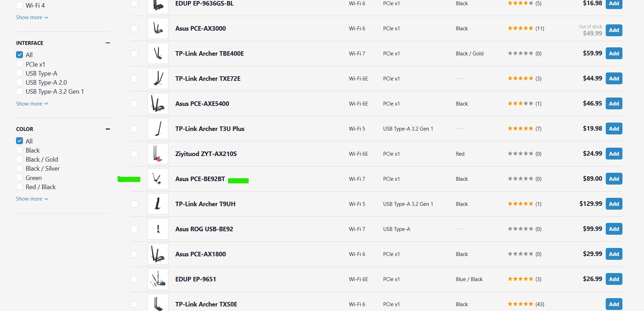This screenshot has width=644, height=311.
Task: Tick the USB Type-A 3.2 Gen 1 filter
Action: 20,91
